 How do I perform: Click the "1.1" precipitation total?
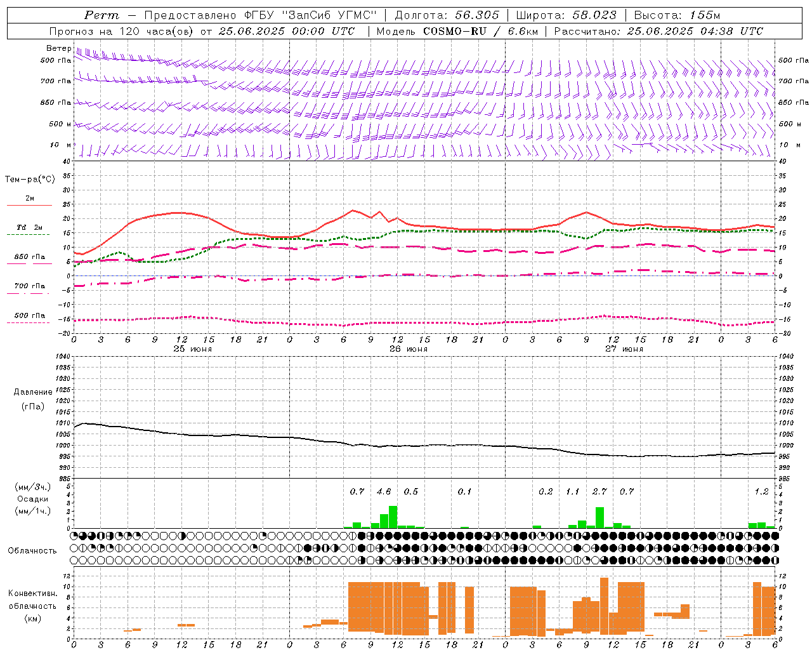[x=573, y=491]
